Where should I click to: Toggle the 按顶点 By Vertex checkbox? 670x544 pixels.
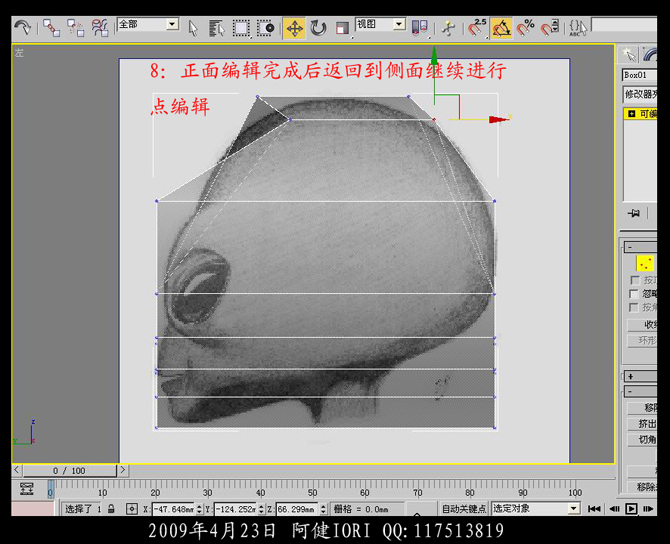point(635,280)
